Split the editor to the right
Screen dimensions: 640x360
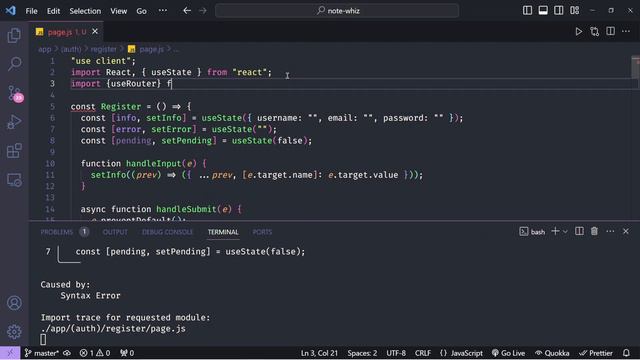610,31
